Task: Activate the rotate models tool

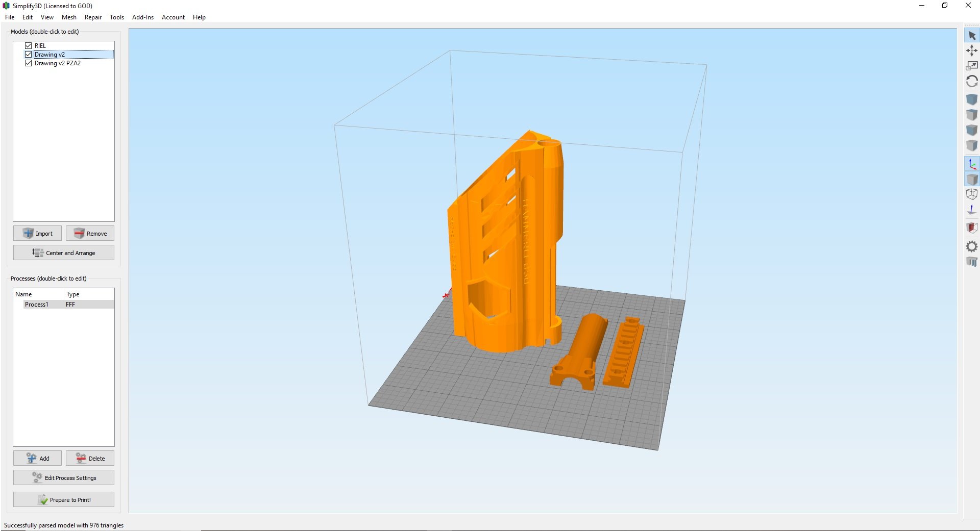Action: click(972, 82)
